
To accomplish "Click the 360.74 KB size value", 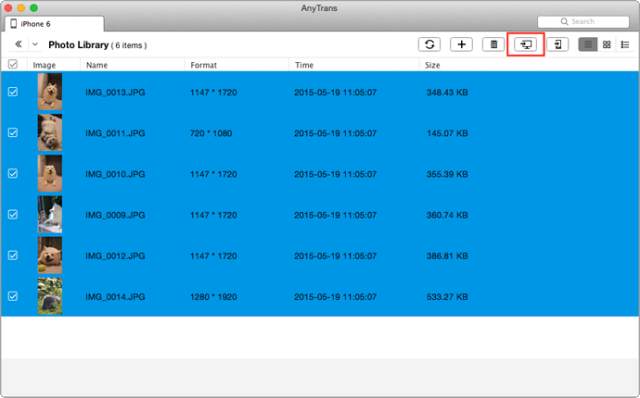I will coord(447,215).
